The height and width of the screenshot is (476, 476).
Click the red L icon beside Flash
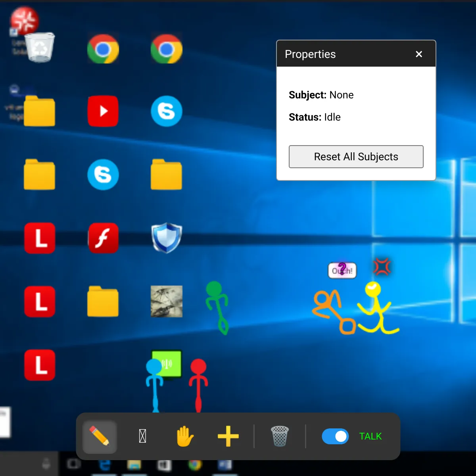coord(40,238)
